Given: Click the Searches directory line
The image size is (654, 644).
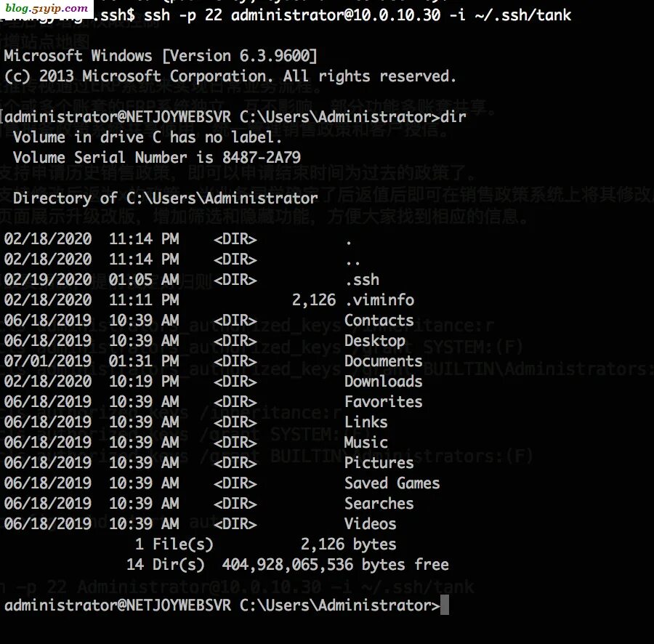Looking at the screenshot, I should [x=379, y=503].
